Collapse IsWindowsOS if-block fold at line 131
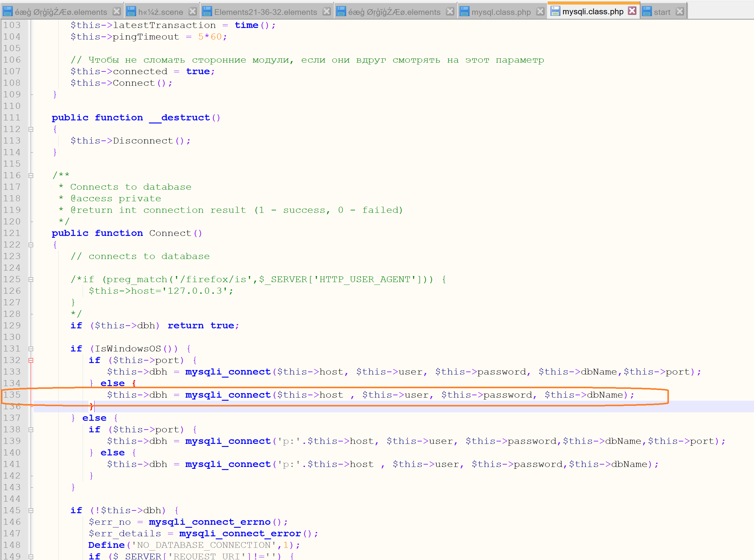Image resolution: width=754 pixels, height=560 pixels. coord(31,349)
